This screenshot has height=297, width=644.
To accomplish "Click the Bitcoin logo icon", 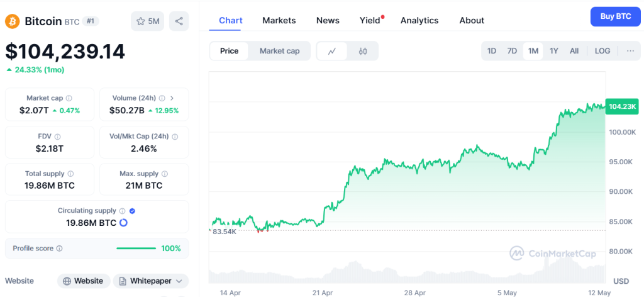I will coord(13,21).
